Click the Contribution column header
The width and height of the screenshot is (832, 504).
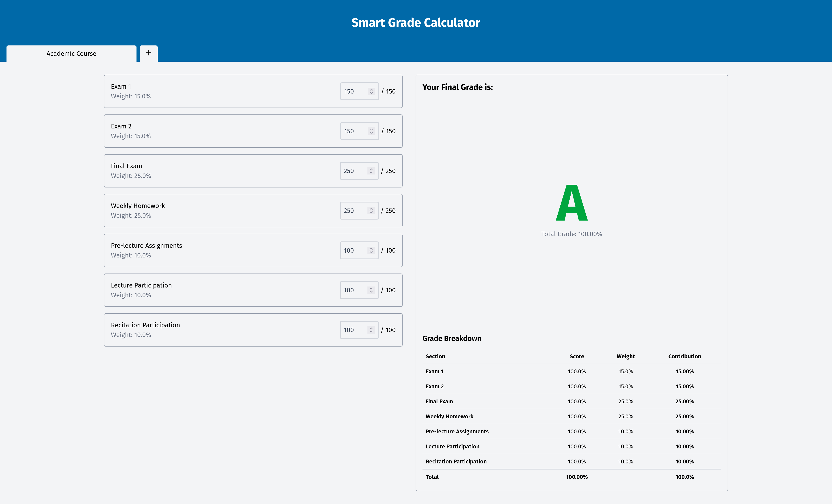click(685, 356)
